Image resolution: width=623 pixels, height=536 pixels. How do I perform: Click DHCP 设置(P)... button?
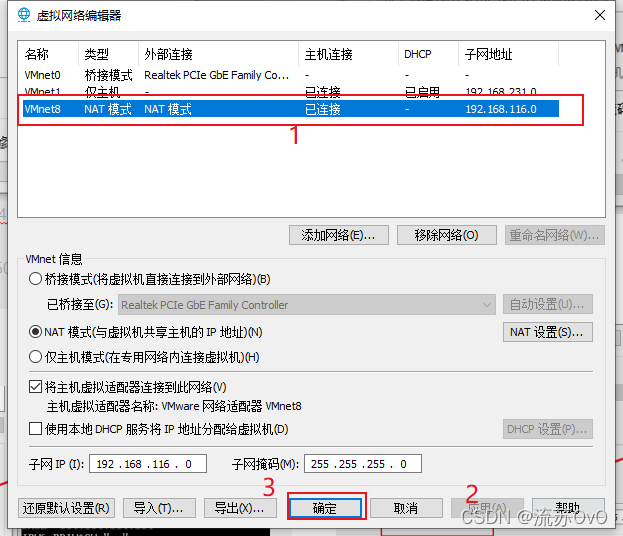tap(548, 429)
